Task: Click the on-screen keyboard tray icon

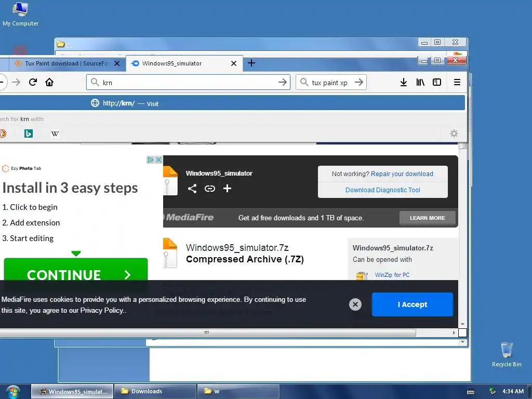Action: (471, 392)
